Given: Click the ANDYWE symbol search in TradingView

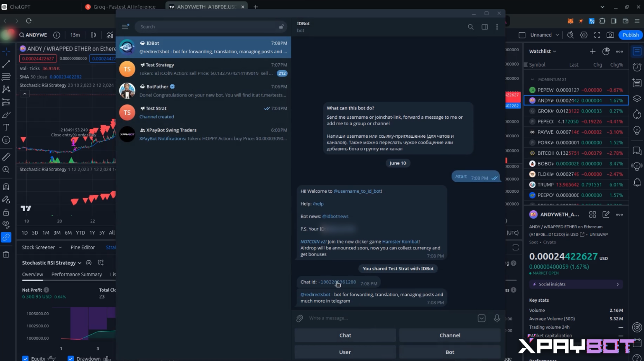Looking at the screenshot, I should click(x=33, y=35).
